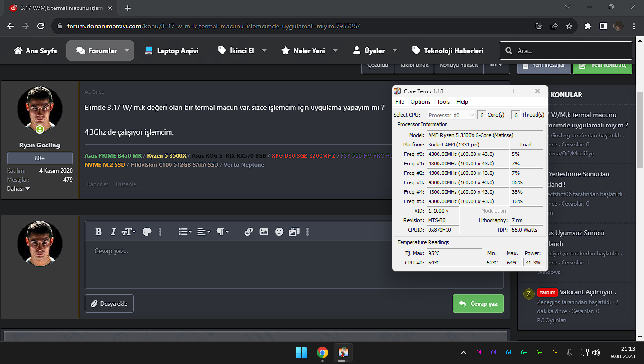
Task: Show hidden system tray icons
Action: coord(464,353)
